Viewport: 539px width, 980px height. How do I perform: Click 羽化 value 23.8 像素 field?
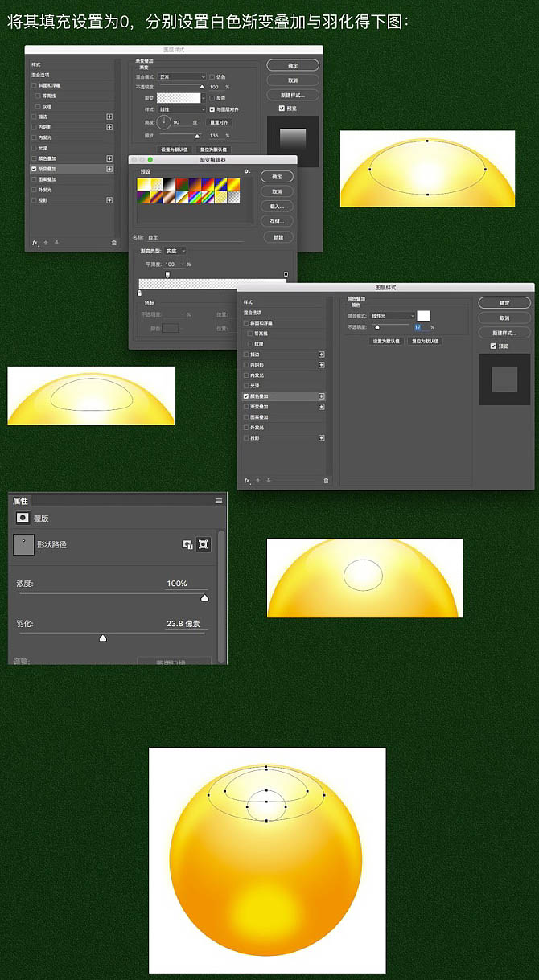point(186,624)
